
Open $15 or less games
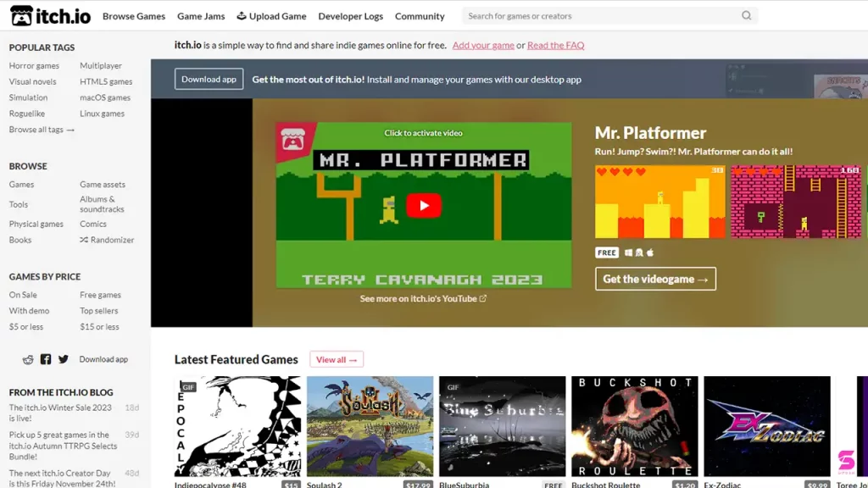tap(99, 327)
